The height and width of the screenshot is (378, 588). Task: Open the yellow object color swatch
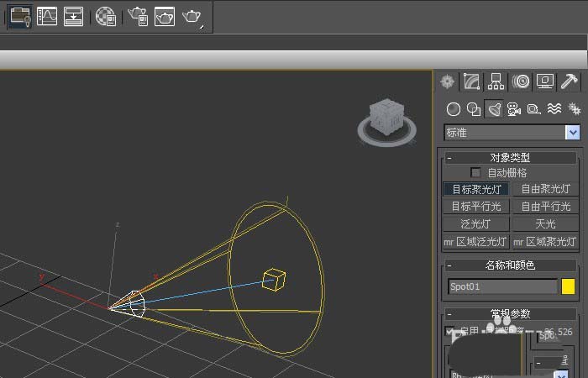click(568, 286)
